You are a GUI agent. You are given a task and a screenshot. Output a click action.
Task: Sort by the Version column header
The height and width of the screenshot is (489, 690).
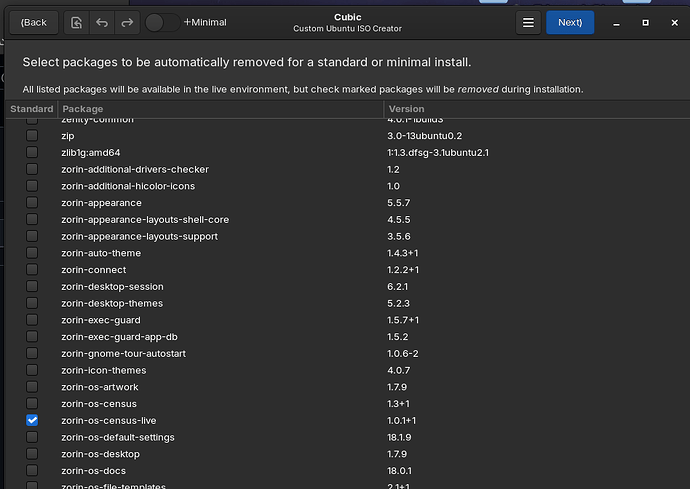coord(537,109)
